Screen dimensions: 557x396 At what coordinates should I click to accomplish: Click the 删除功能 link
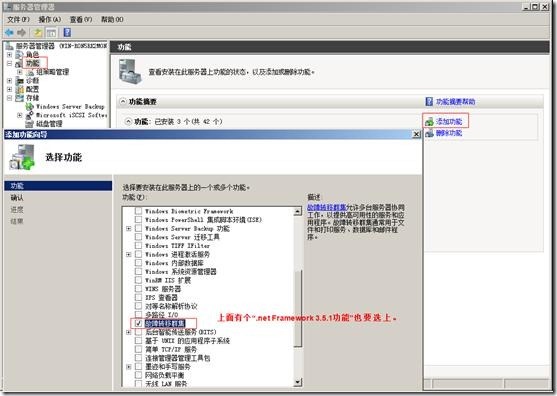[449, 133]
